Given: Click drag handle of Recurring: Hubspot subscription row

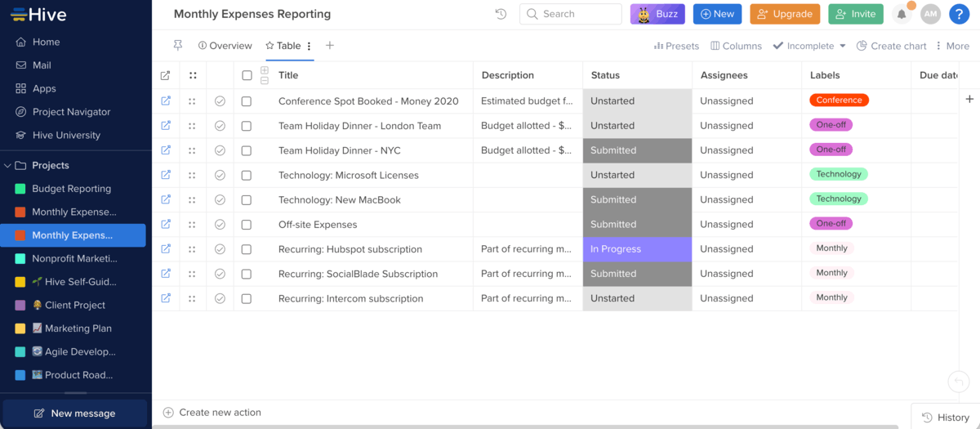Looking at the screenshot, I should (192, 249).
